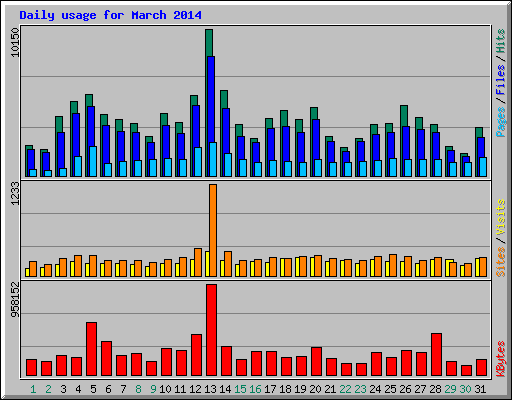Image resolution: width=512 pixels, height=400 pixels.
Task: Click the red KBytes bar for day 5
Action: 91,349
